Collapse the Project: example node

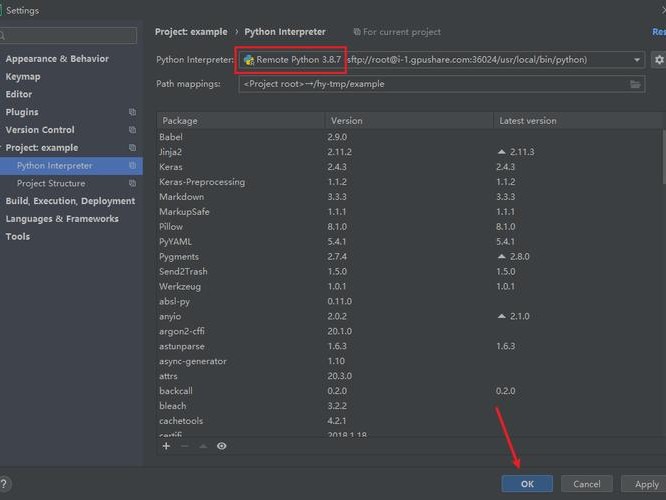[2, 147]
